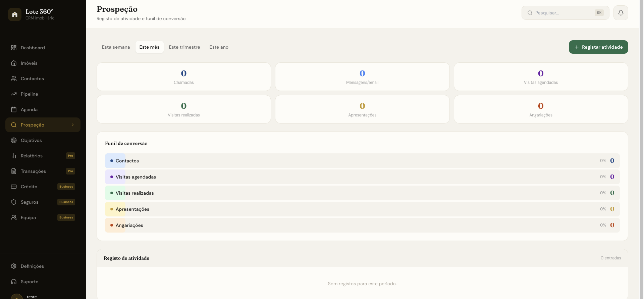The width and height of the screenshot is (644, 299).
Task: Click the Prospeção magnifier icon in sidebar
Action: [14, 125]
